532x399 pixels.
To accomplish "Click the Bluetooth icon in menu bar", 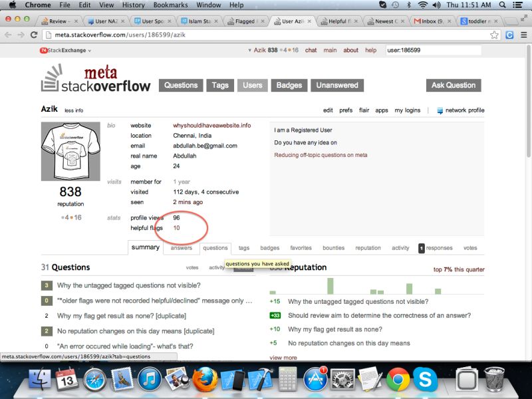I will (x=408, y=5).
